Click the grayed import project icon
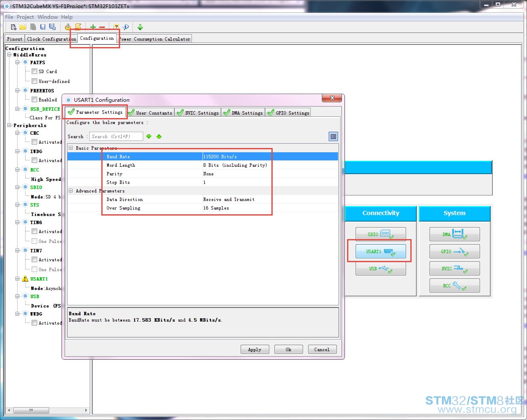This screenshot has height=420, width=527. [x=33, y=27]
